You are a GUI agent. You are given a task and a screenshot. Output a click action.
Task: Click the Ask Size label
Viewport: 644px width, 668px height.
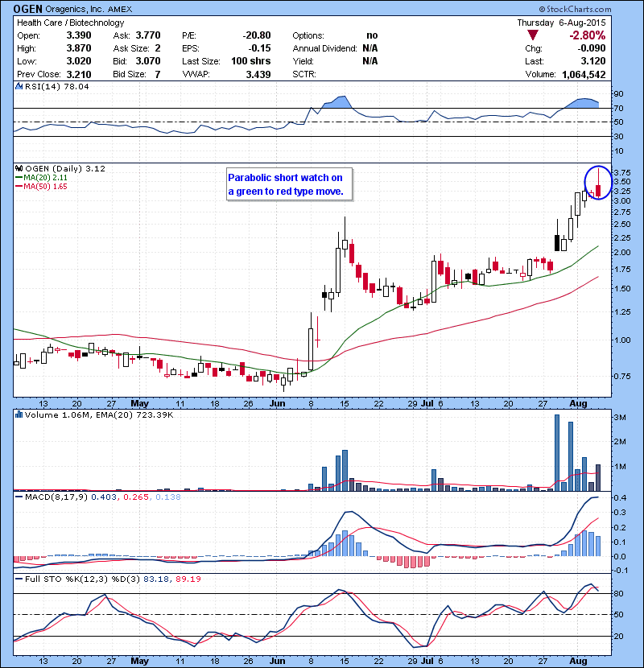[x=131, y=48]
